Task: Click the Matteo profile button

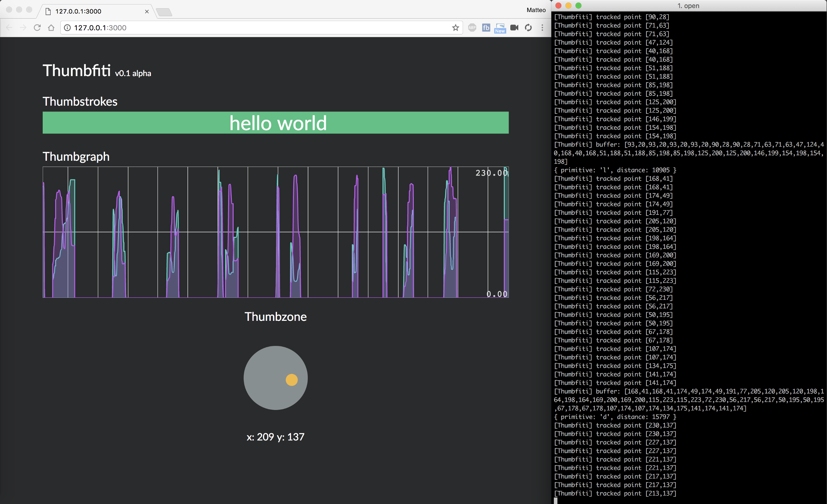Action: tap(536, 10)
